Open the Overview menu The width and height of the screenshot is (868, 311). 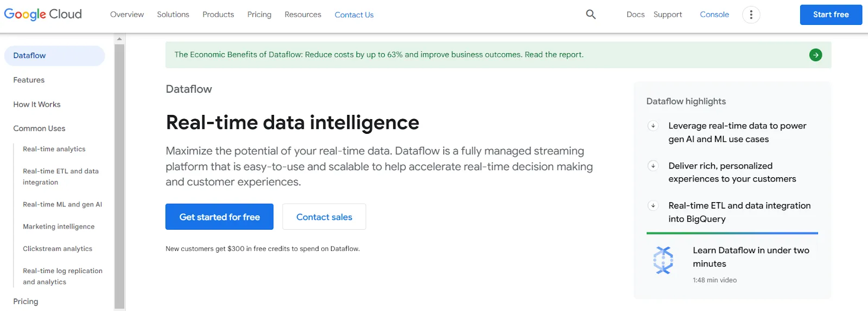[x=127, y=15]
